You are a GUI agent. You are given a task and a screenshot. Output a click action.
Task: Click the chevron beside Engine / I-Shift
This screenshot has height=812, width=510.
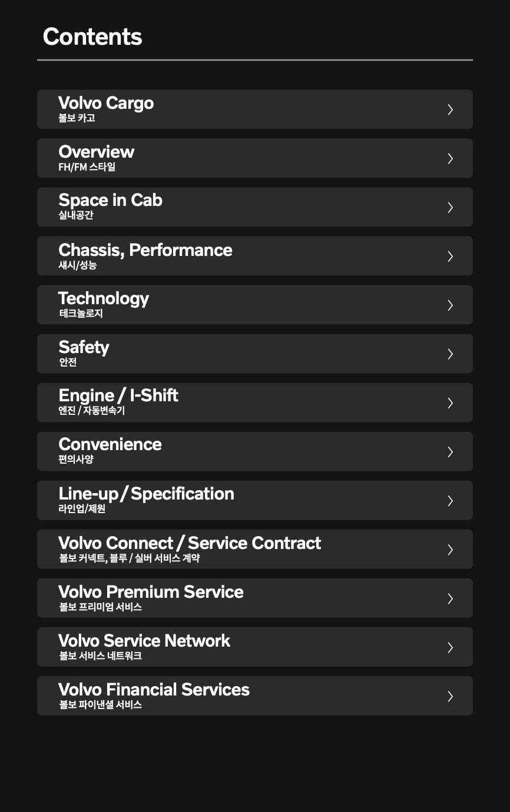click(x=450, y=402)
